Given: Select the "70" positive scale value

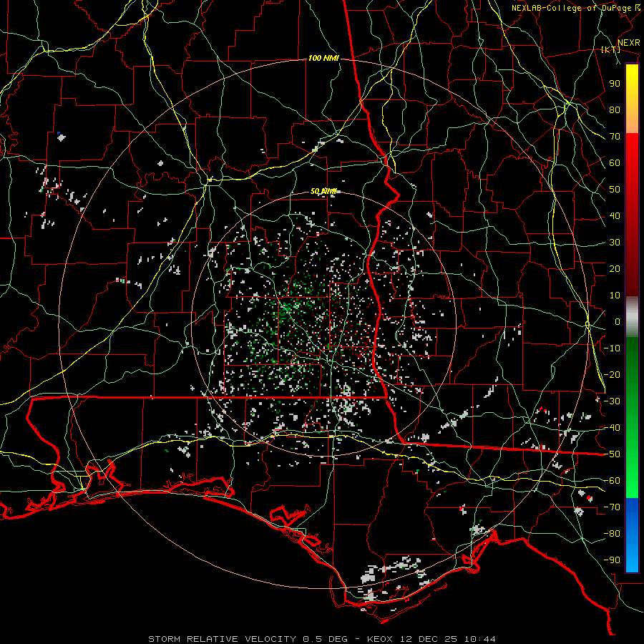Looking at the screenshot, I should coord(615,137).
